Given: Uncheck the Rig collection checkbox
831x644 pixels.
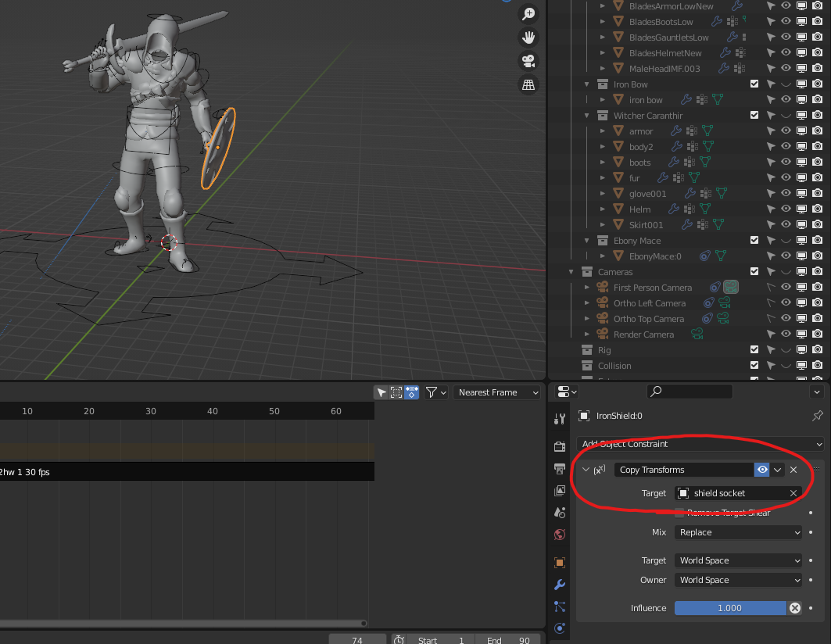Looking at the screenshot, I should pos(754,349).
